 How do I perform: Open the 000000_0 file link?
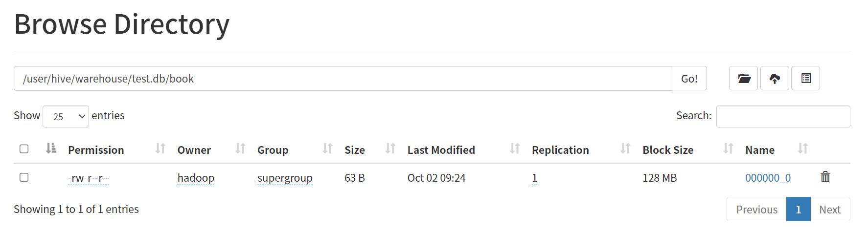point(768,178)
